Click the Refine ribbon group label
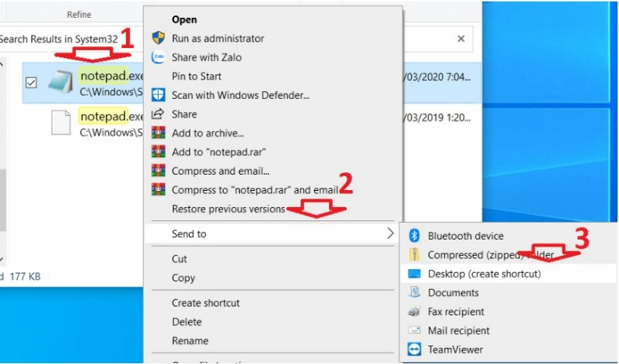Viewport: 619px width, 364px height. [79, 15]
